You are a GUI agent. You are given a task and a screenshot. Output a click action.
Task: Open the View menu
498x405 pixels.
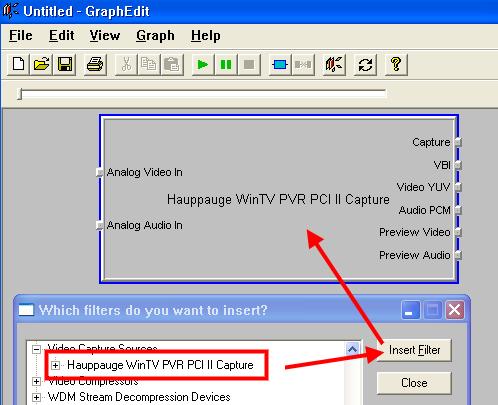tap(105, 35)
